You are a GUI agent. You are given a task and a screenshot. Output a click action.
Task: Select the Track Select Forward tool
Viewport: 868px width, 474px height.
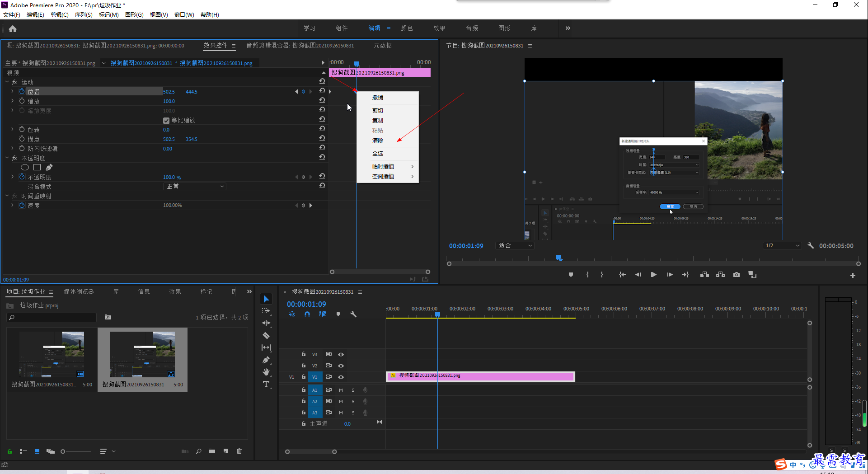tap(266, 311)
